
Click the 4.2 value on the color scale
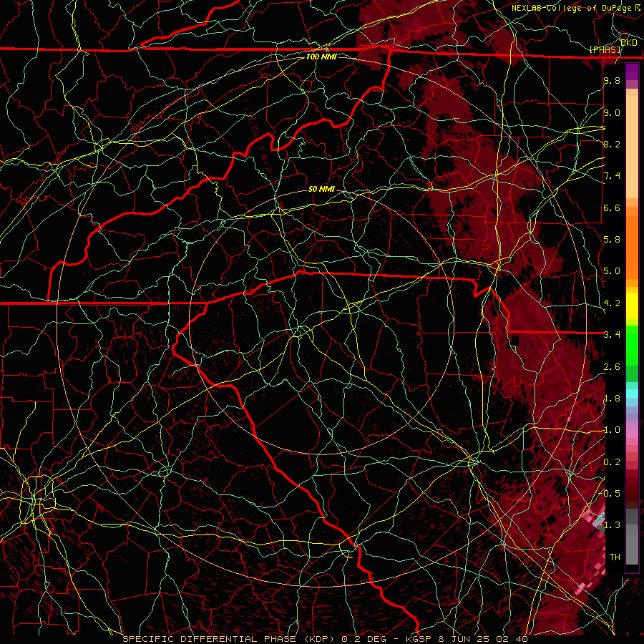click(x=612, y=303)
